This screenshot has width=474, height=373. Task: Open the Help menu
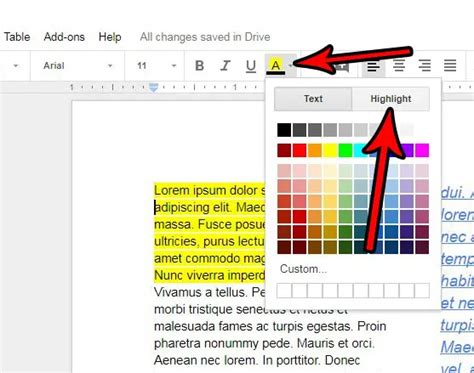[x=110, y=37]
